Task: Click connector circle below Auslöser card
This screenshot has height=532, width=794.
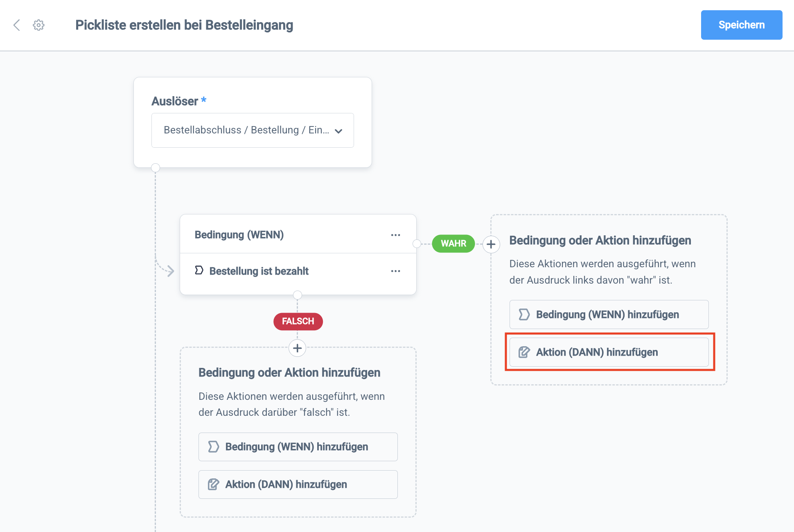Action: tap(156, 167)
